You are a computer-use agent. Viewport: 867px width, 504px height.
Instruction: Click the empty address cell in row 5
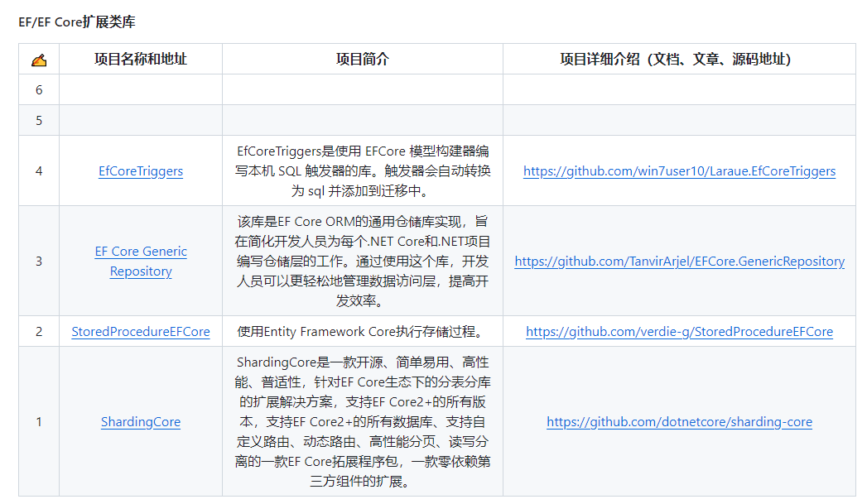(140, 119)
